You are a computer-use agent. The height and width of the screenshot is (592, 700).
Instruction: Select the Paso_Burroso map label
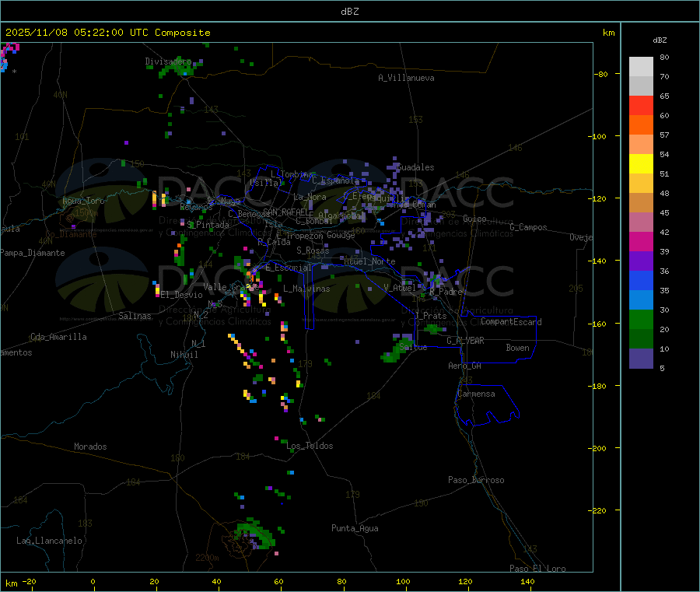coord(476,481)
